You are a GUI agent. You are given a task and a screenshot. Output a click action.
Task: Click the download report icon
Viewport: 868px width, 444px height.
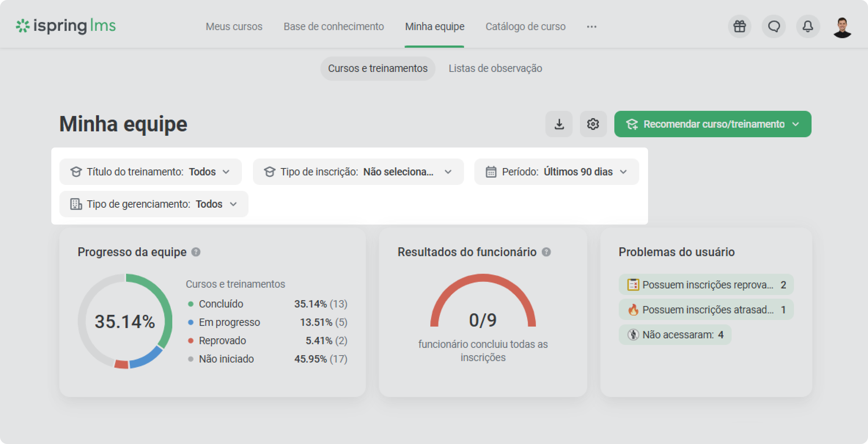point(559,124)
